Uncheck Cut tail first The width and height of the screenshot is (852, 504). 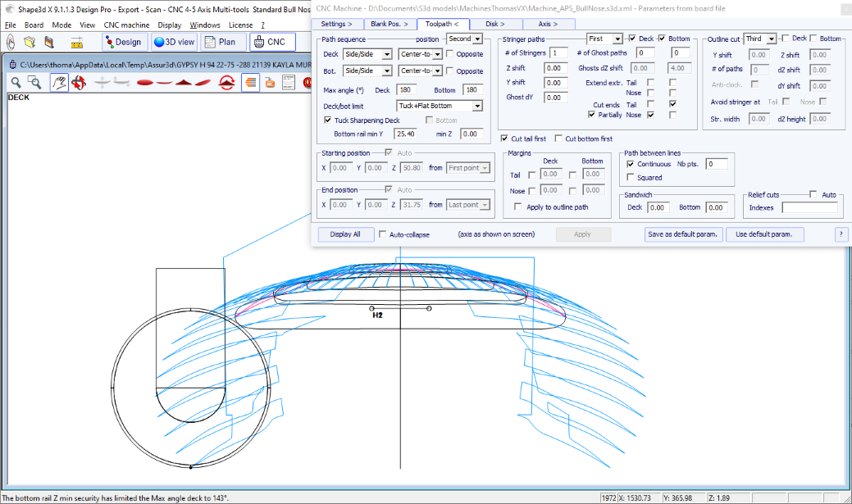[504, 138]
